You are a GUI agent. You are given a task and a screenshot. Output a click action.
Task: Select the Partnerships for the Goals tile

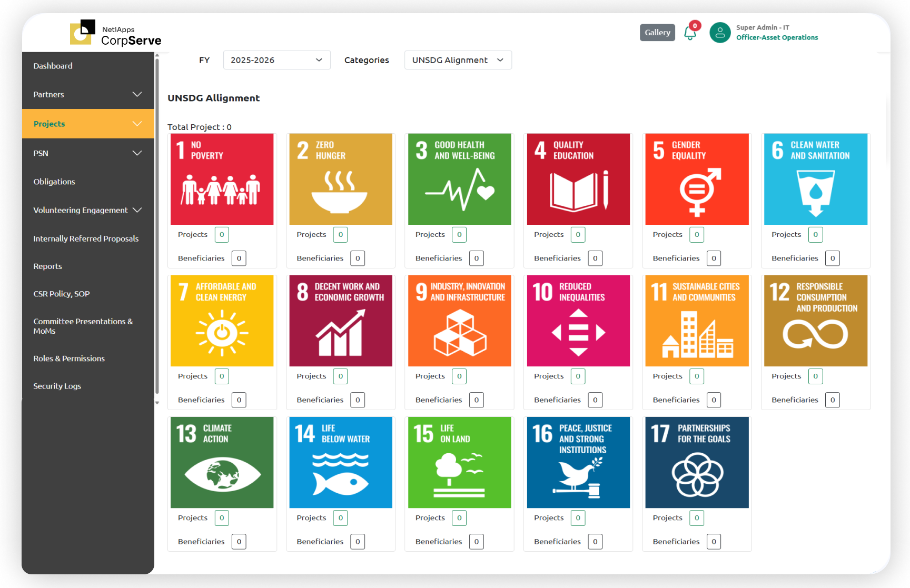[697, 462]
